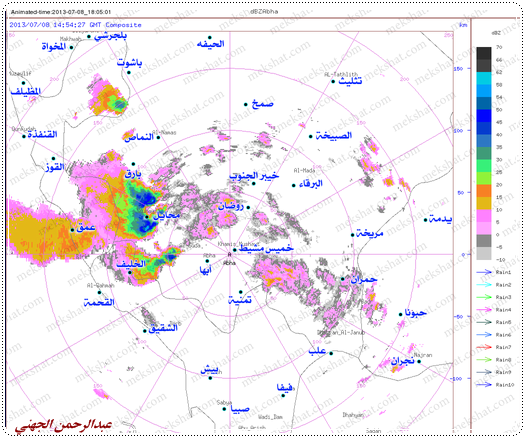The height and width of the screenshot is (438, 525).
Task: Click the Rain10 arrow icon
Action: (484, 385)
